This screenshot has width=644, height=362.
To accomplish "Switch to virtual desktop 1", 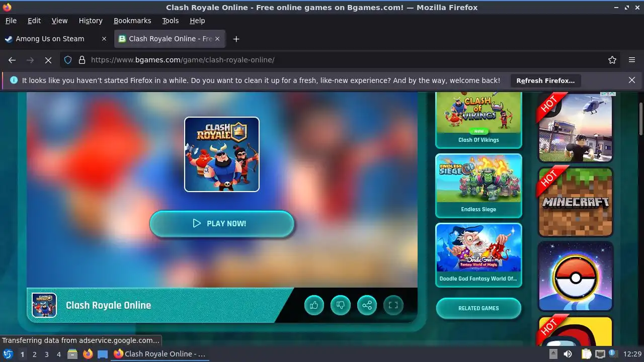I will pyautogui.click(x=22, y=354).
